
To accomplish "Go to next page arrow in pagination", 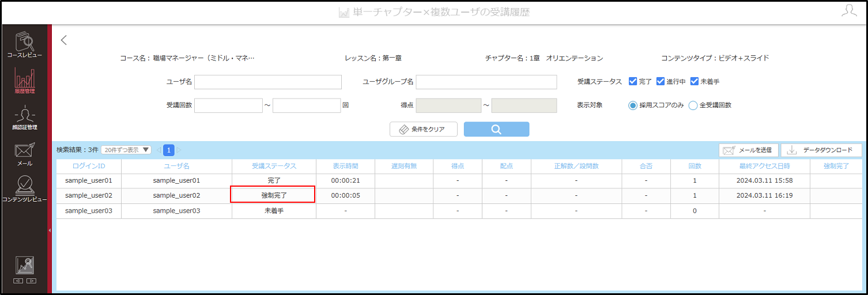I will [x=179, y=150].
